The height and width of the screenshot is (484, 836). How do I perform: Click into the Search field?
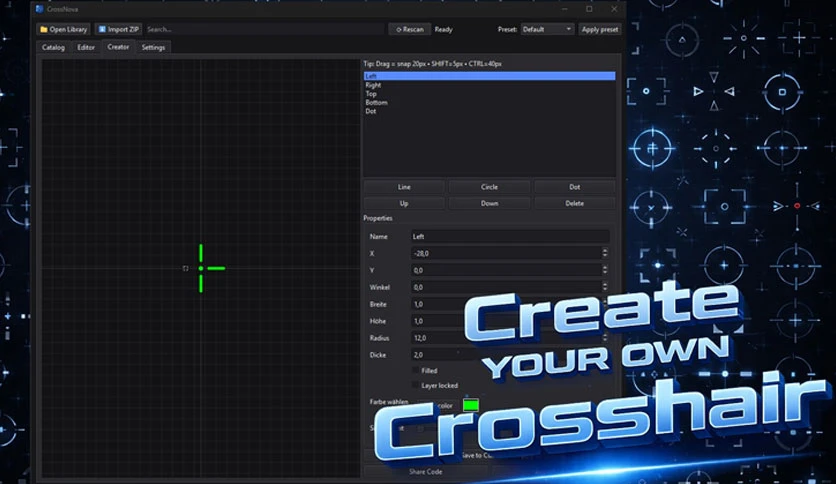(264, 29)
